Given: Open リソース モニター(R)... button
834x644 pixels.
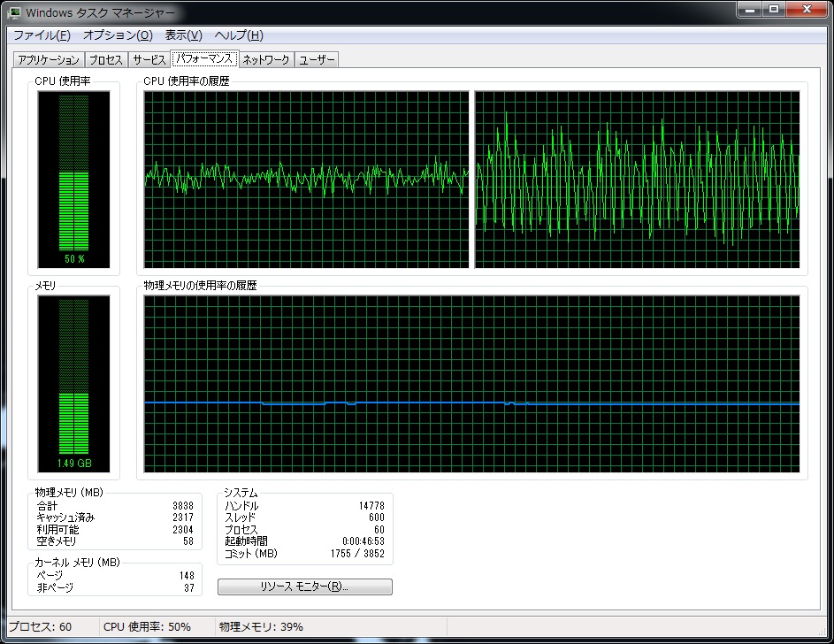Looking at the screenshot, I should pos(305,586).
